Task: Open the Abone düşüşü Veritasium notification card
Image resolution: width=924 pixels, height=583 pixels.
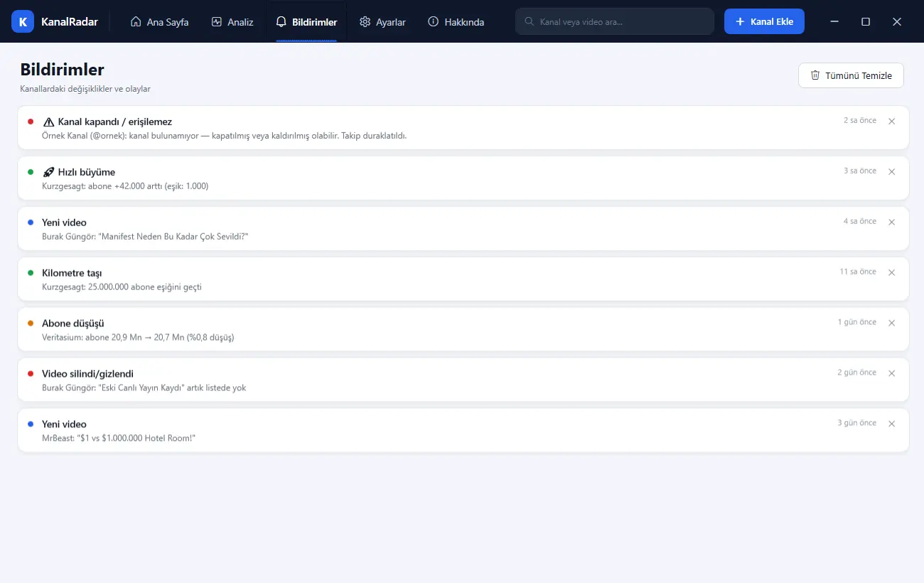Action: pyautogui.click(x=463, y=329)
